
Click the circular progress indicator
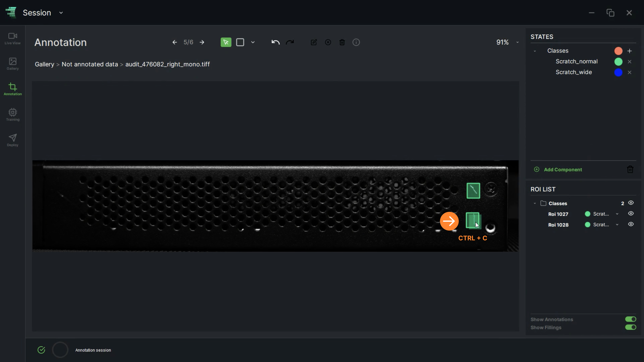(x=60, y=350)
